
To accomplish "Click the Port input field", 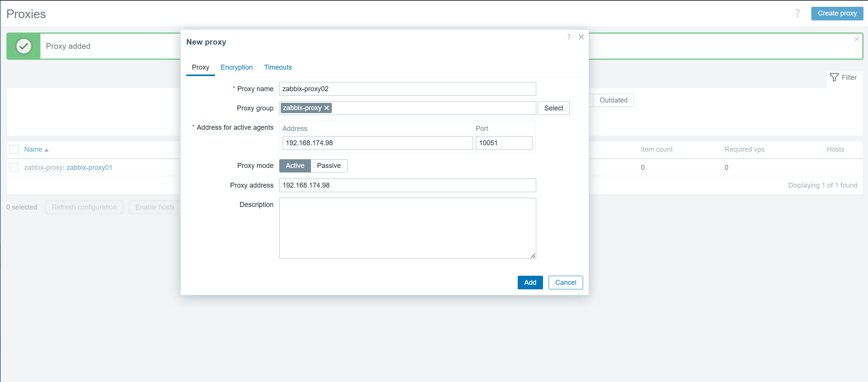I will click(504, 143).
